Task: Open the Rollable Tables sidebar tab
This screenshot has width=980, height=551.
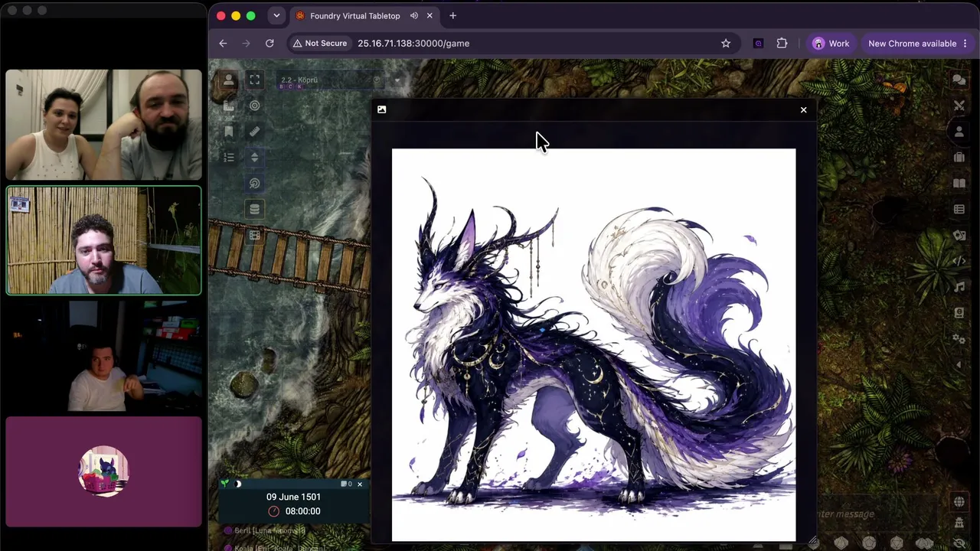Action: tap(959, 210)
